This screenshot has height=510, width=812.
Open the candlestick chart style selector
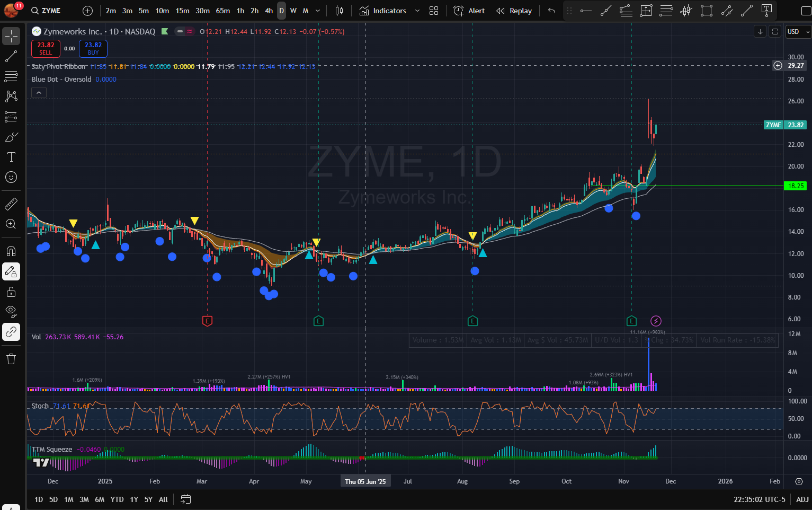point(339,11)
